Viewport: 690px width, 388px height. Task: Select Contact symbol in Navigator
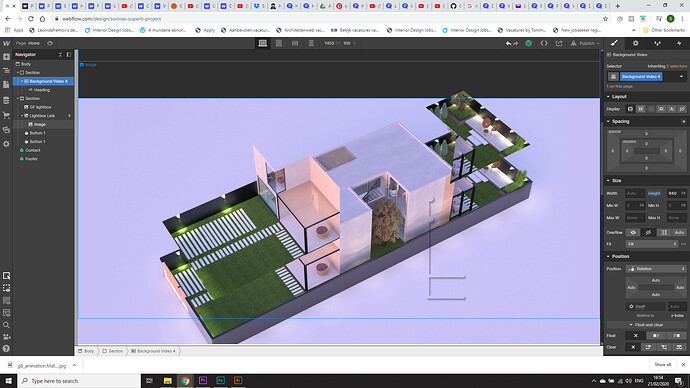(33, 150)
